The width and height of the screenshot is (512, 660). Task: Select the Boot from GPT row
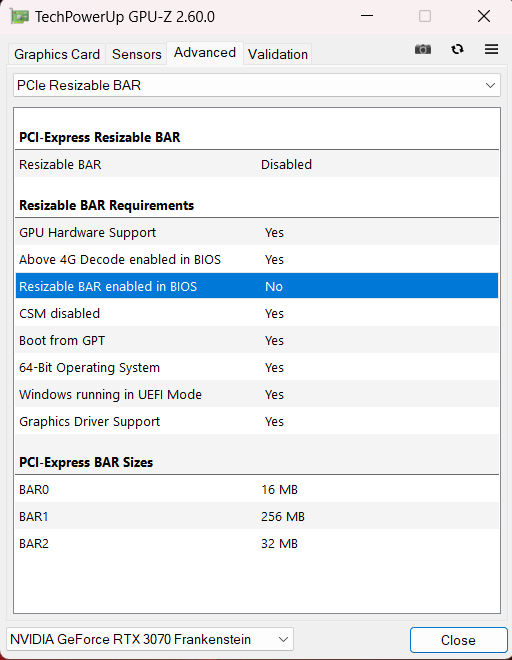pos(257,341)
